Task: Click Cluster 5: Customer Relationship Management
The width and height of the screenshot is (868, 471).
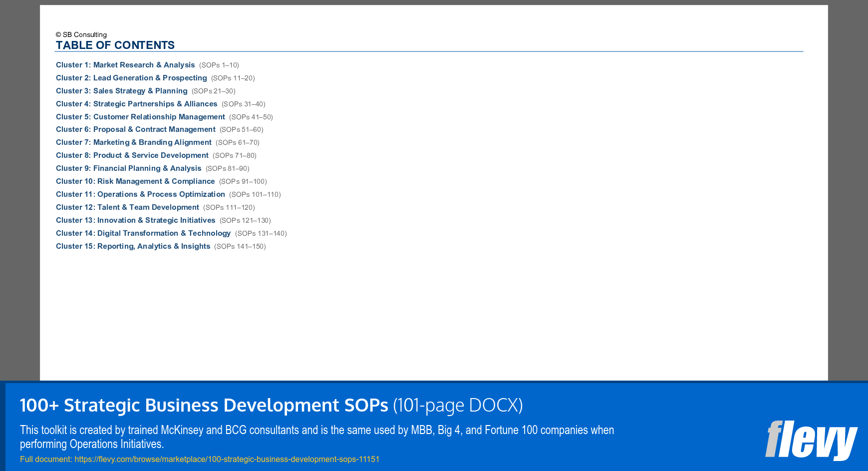Action: click(140, 117)
